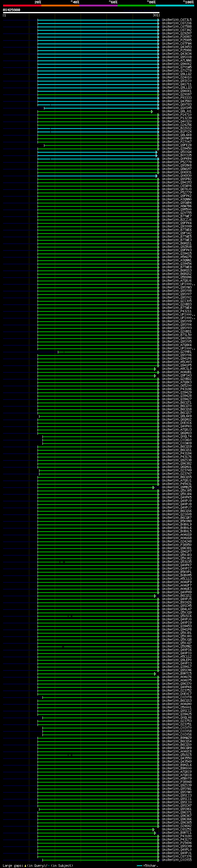The height and width of the screenshot is (868, 197).
Task: Select the UniRef100_C0IVT0 label
Action: tap(177, 728)
